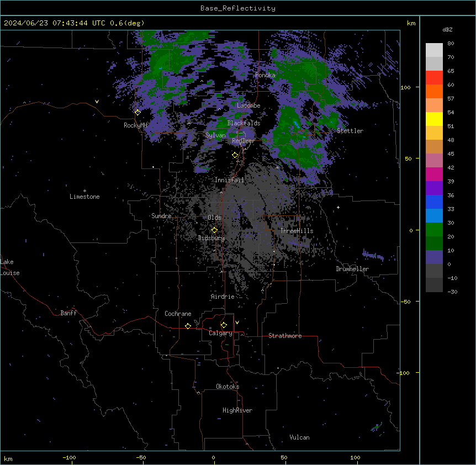Pick the orange 60-57 dBZ legend swatch
This screenshot has height=465, width=476.
pos(434,91)
